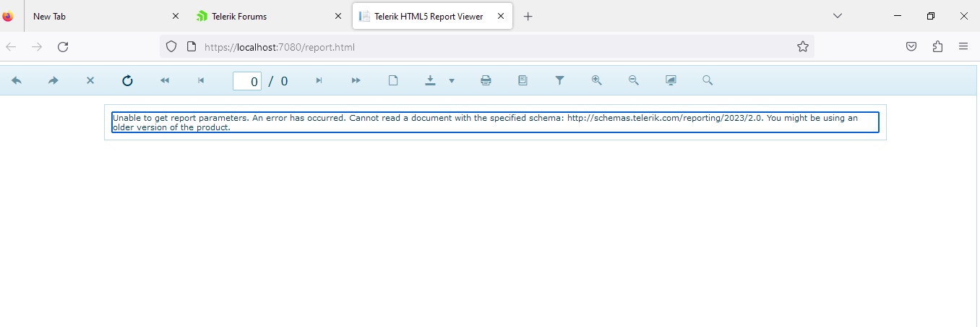Click the navigate forward arrow in report toolbar
The width and height of the screenshot is (980, 327).
[x=53, y=81]
